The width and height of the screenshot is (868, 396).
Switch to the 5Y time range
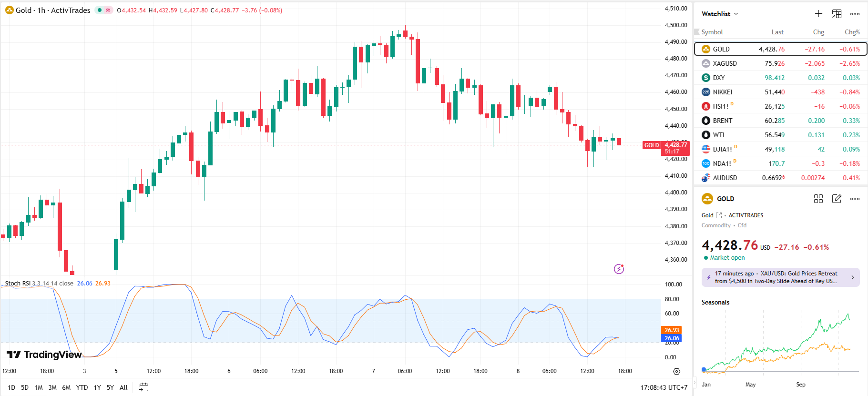[110, 387]
